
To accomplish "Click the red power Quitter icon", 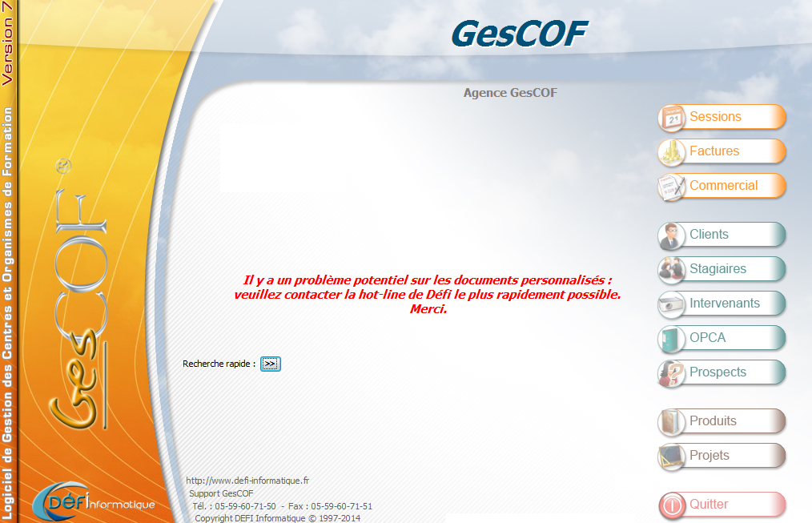I will (672, 505).
